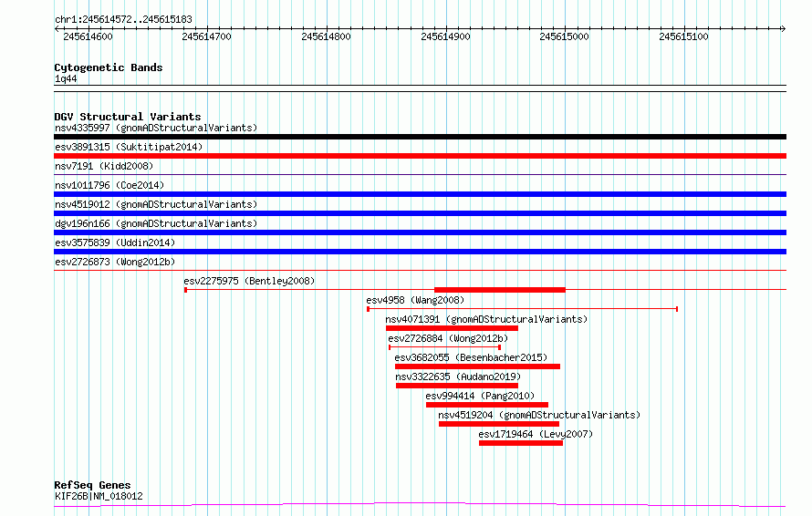Click ruler position 245614800

tap(327, 36)
